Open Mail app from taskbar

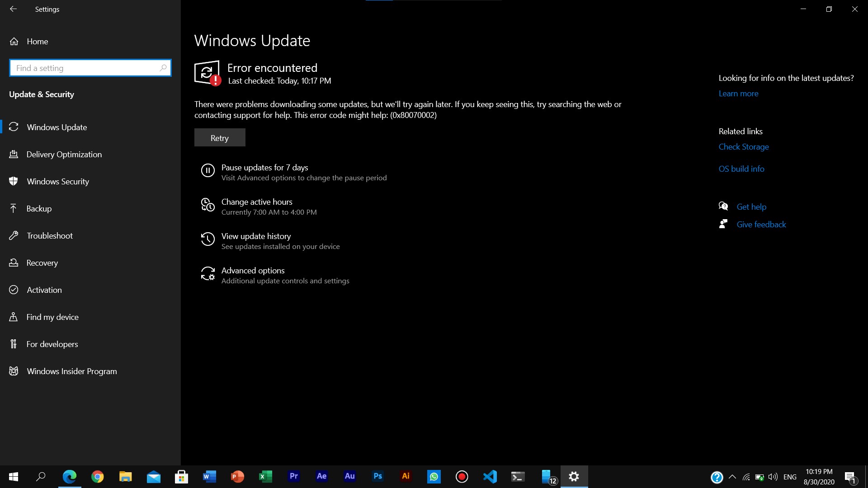154,477
